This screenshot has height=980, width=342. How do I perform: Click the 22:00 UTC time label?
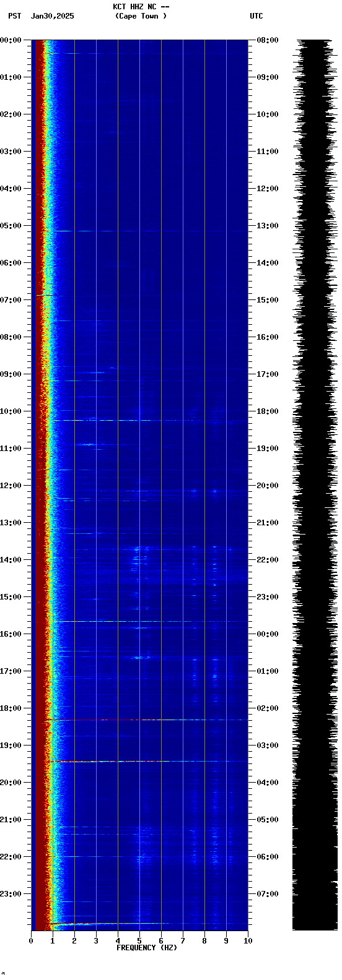pyautogui.click(x=268, y=560)
